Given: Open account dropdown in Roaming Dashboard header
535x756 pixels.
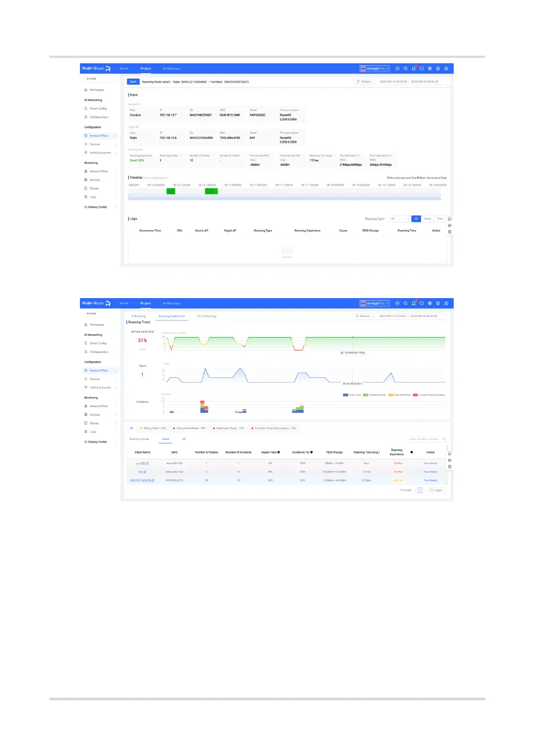Looking at the screenshot, I should [375, 303].
